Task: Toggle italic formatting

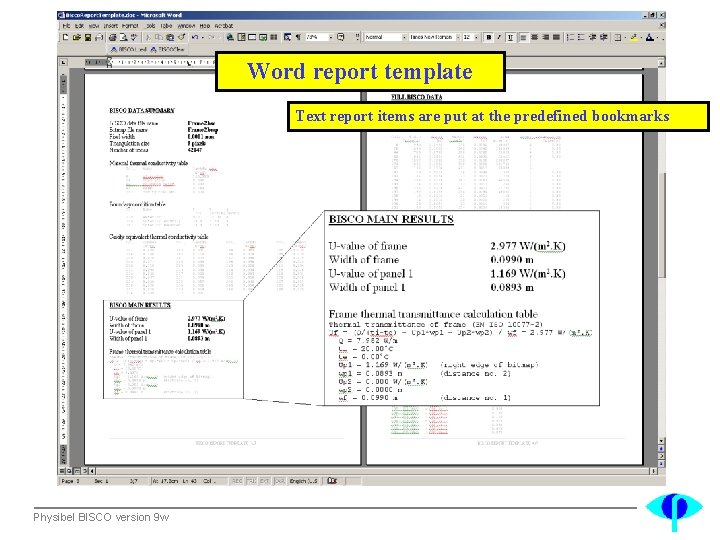Action: point(499,37)
